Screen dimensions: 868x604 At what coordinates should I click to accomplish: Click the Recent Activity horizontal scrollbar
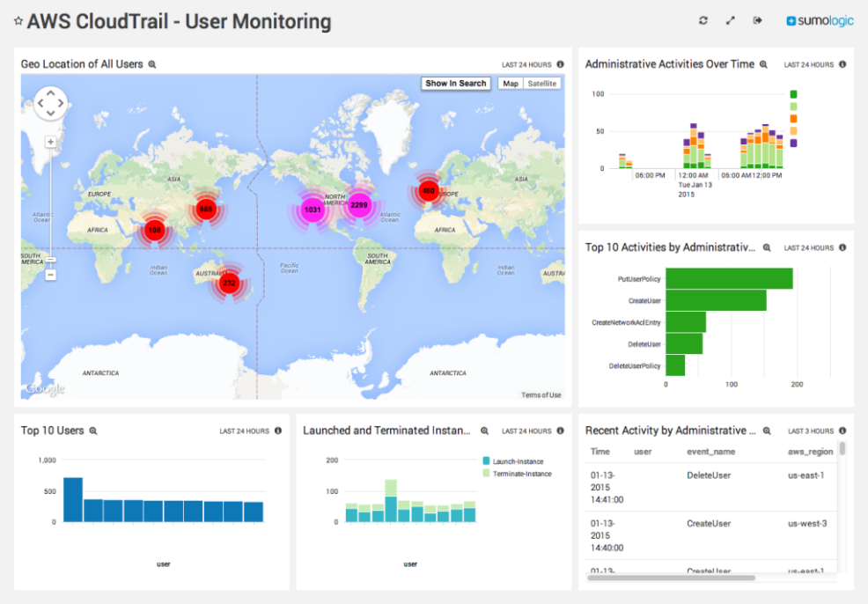coord(671,578)
